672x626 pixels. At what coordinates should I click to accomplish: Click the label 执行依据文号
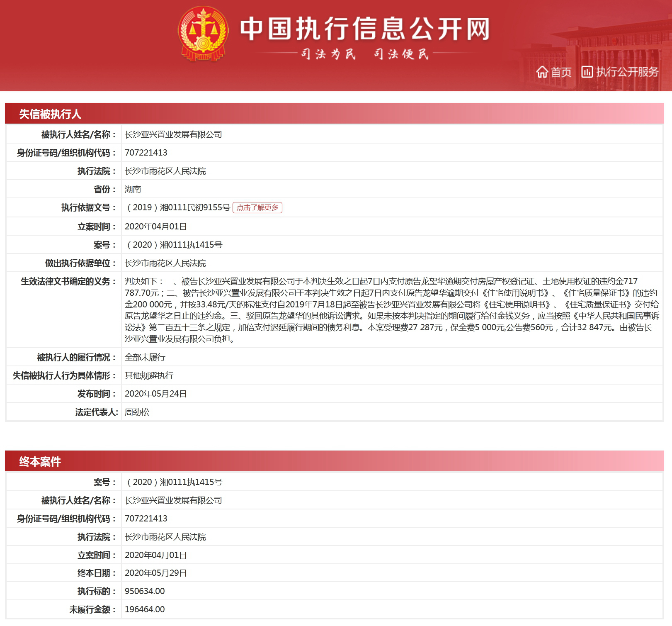click(89, 207)
